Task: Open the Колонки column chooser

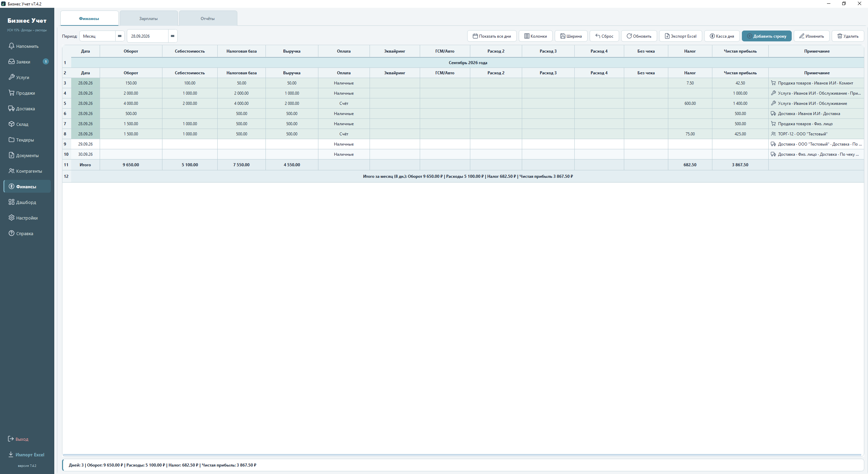Action: click(535, 36)
